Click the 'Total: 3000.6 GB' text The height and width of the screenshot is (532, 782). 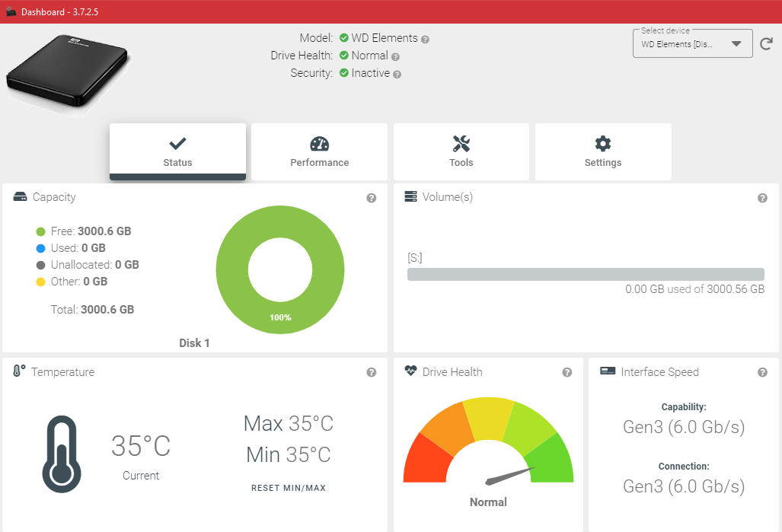92,310
